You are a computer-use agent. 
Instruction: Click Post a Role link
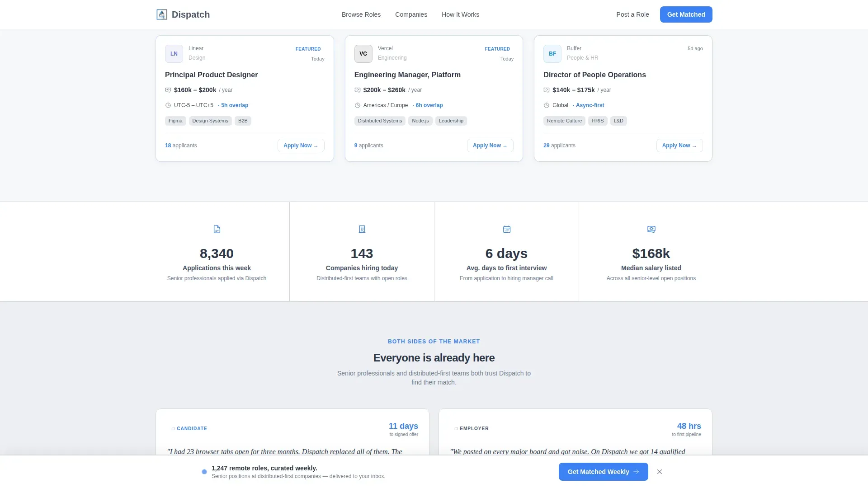pyautogui.click(x=632, y=14)
